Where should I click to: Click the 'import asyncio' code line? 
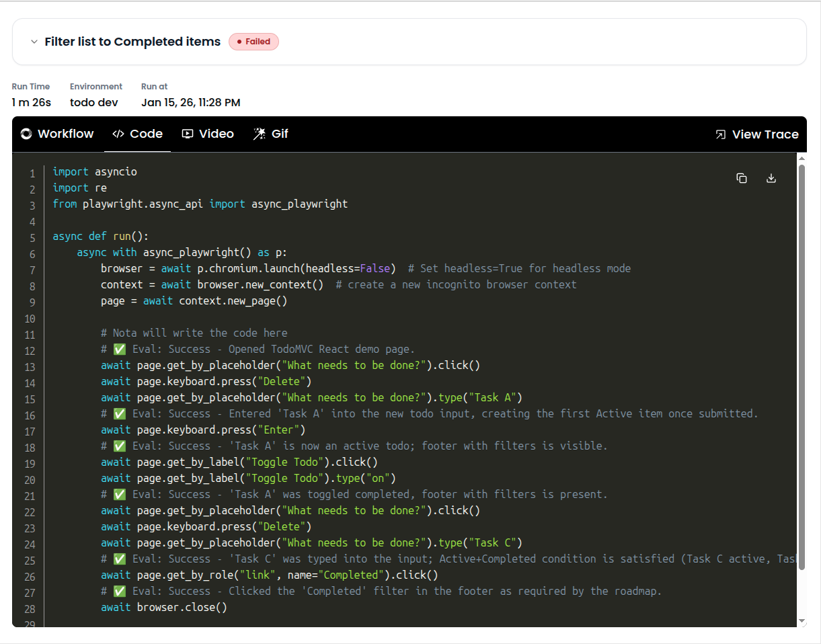tap(95, 172)
